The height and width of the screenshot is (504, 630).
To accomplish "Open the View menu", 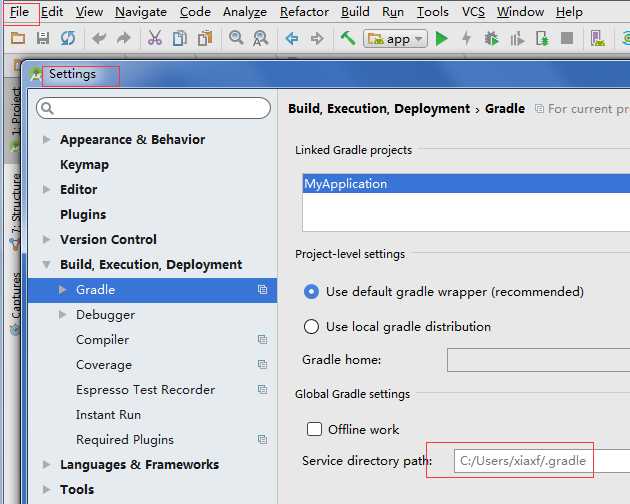I will 89,12.
